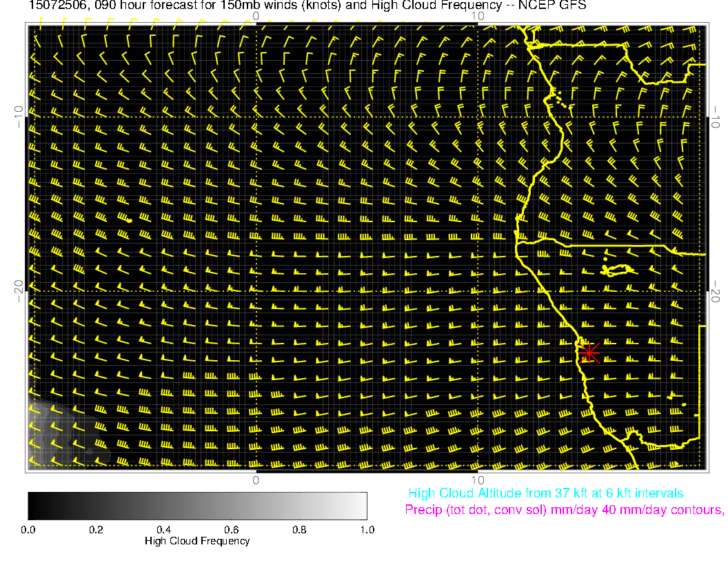728x563 pixels.
Task: Click the magenta Precip legend text
Action: (563, 511)
